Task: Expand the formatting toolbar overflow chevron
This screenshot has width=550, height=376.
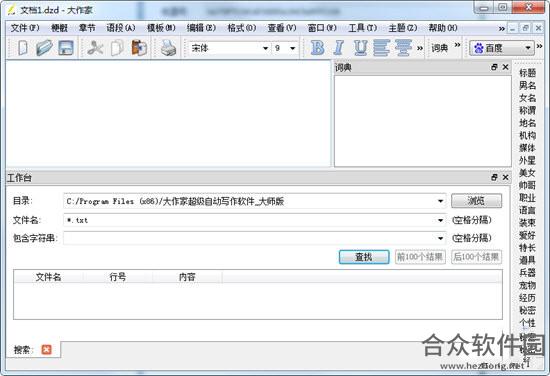Action: click(420, 48)
